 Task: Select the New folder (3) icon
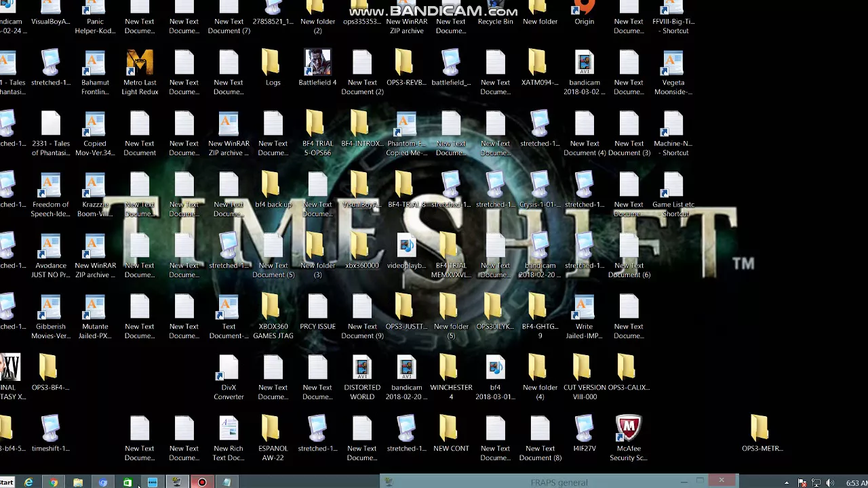click(317, 256)
